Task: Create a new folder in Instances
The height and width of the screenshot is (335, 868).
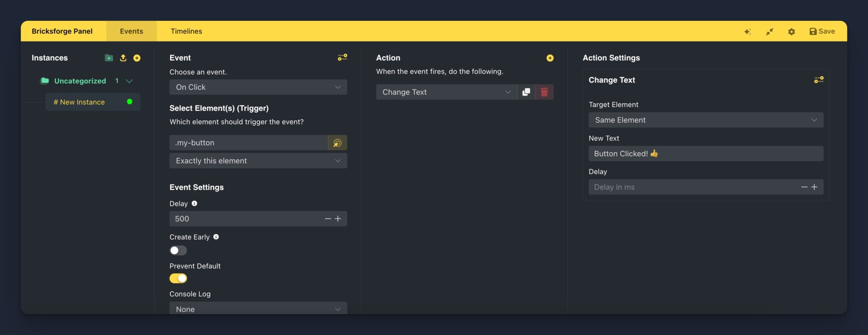Action: pyautogui.click(x=109, y=58)
